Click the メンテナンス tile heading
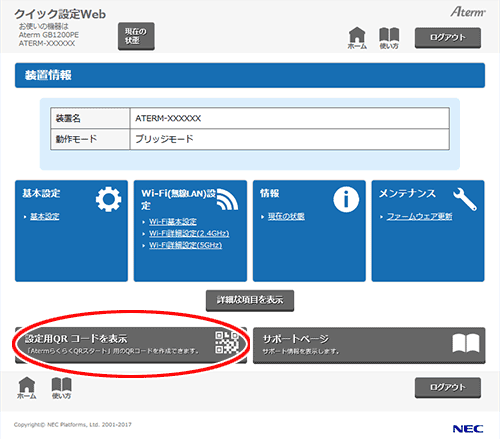 (407, 193)
